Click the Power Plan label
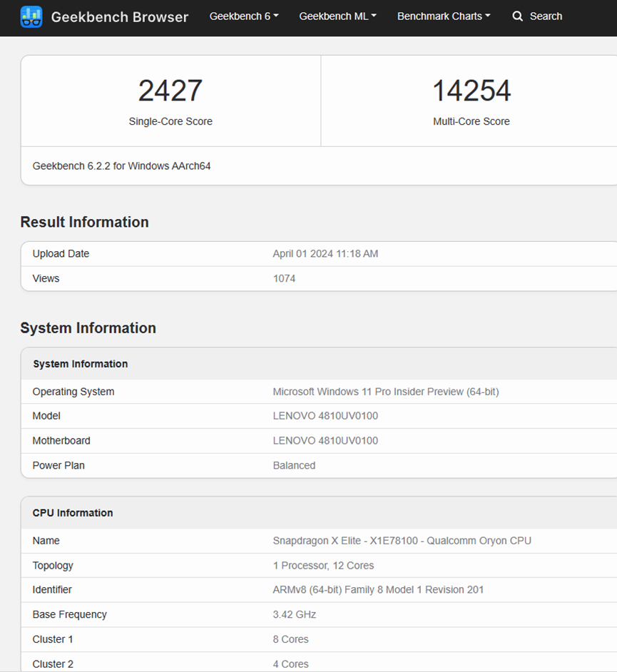Viewport: 617px width, 672px height. pyautogui.click(x=58, y=465)
